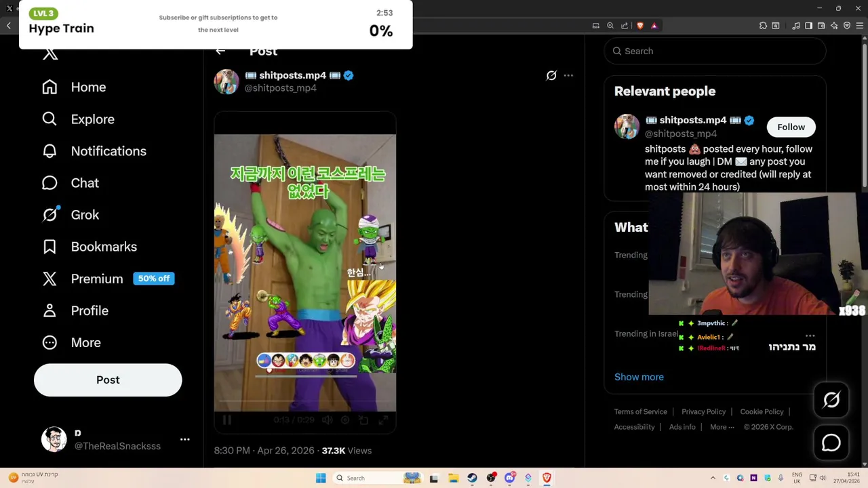Viewport: 868px width, 488px height.
Task: Toggle the browser sidebar panel
Action: point(808,26)
